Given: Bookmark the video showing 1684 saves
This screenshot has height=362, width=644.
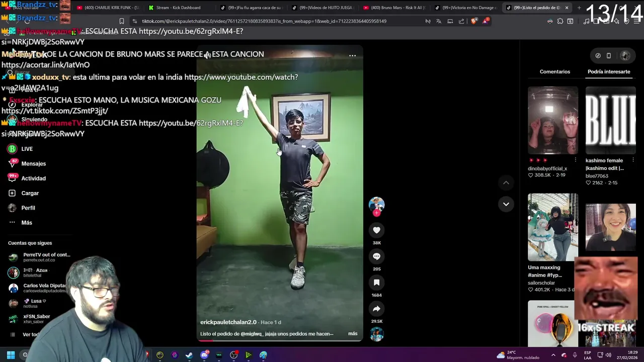Looking at the screenshot, I should tap(376, 283).
